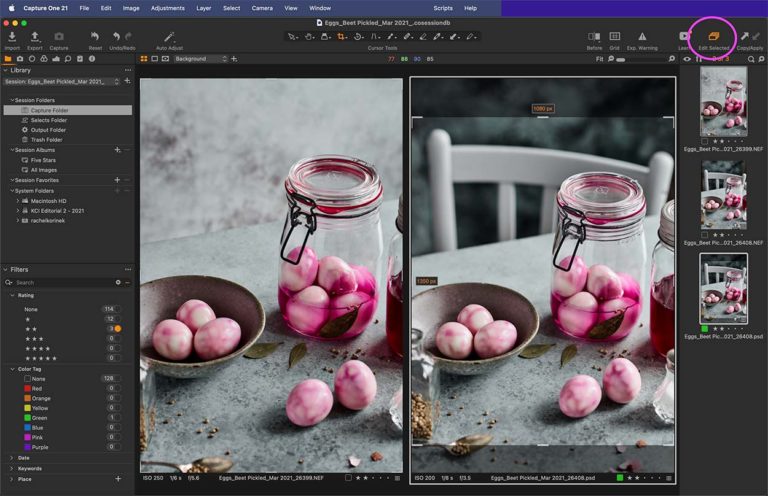
Task: Filter by one star rating
Action: click(27, 319)
